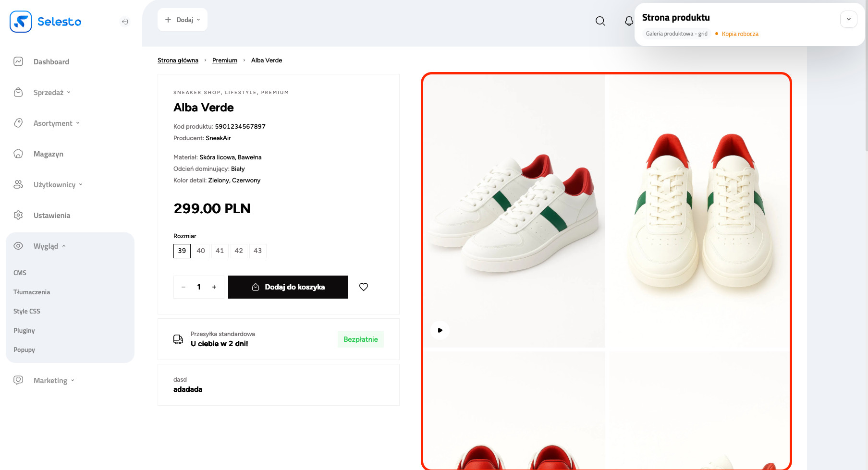The width and height of the screenshot is (868, 470).
Task: Choose size 41
Action: coord(220,251)
